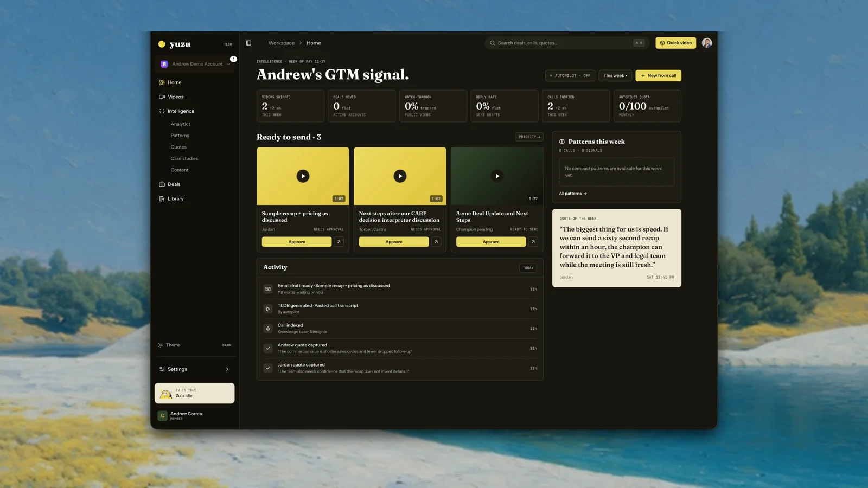Click the New from call button
Screen dimensions: 868x488
[x=659, y=75]
